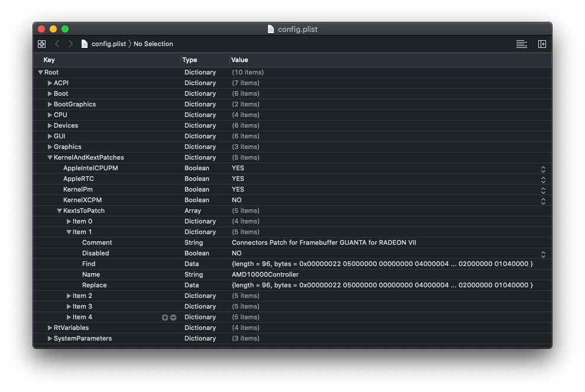Change the KernelXCPM boolean value stepper
The image size is (585, 392).
click(543, 200)
